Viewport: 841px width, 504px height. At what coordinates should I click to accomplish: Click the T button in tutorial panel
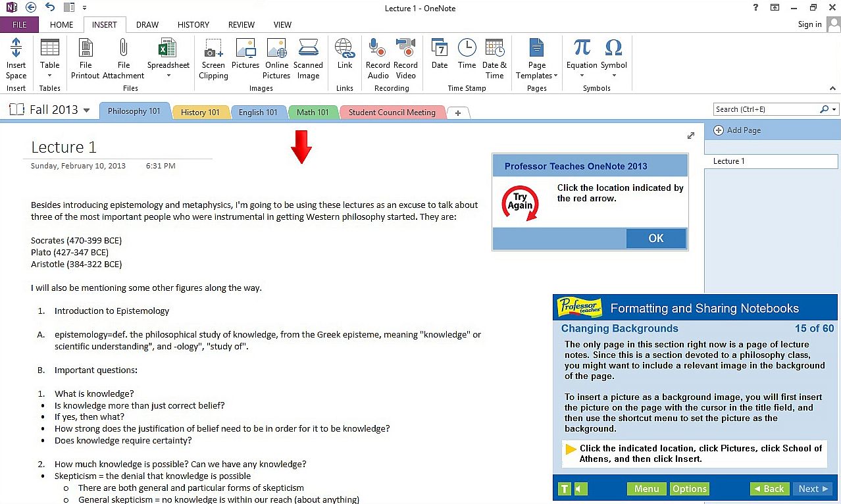click(564, 489)
